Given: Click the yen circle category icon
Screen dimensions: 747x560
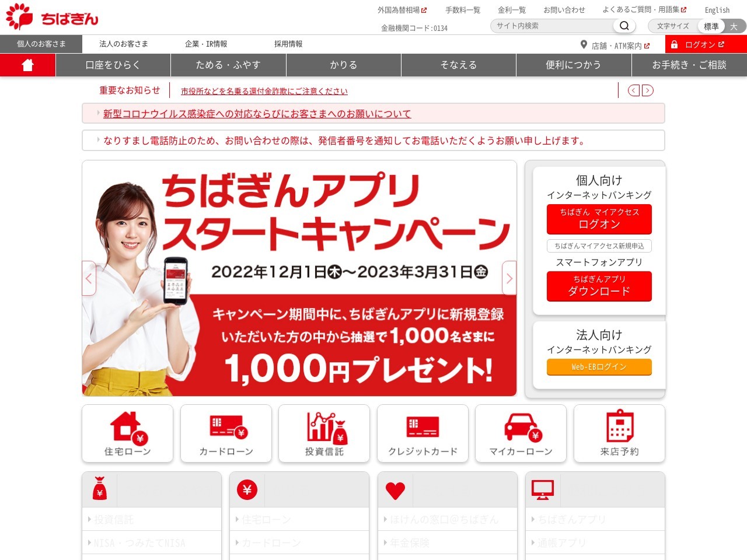Looking at the screenshot, I should [247, 490].
